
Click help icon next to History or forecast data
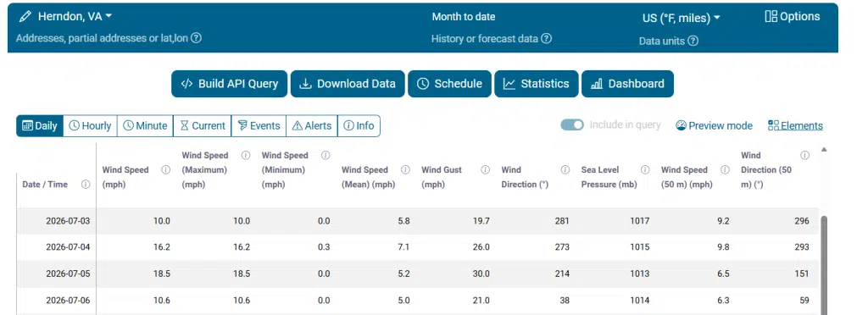click(547, 39)
